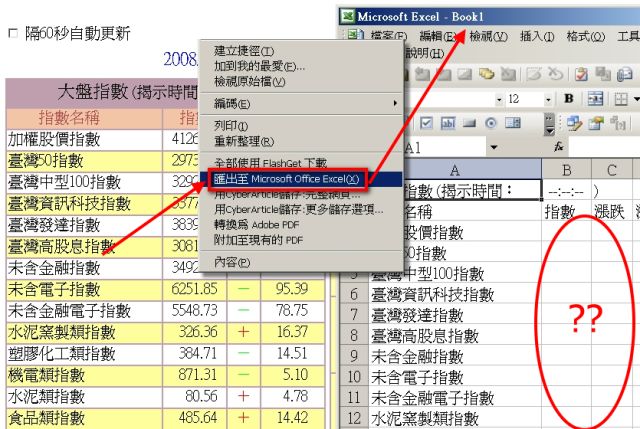Viewport: 640px width, 429px height.
Task: Select the text box (abl) form control icon
Action: point(448,123)
